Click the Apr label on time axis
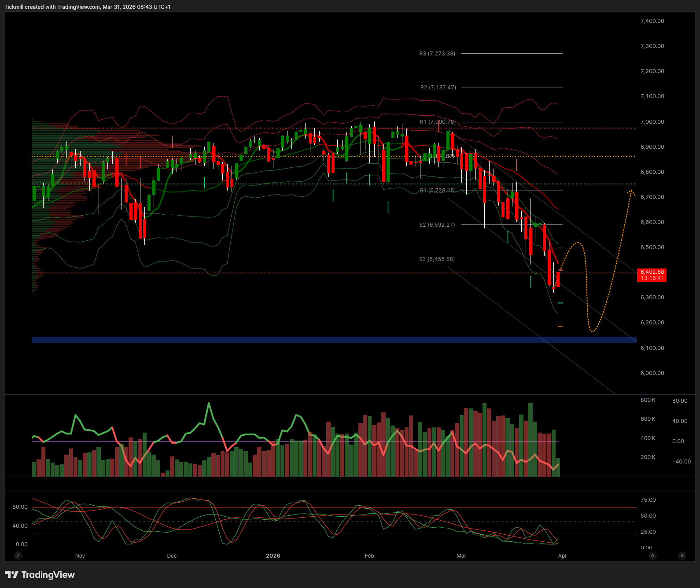The image size is (700, 588). (x=562, y=555)
